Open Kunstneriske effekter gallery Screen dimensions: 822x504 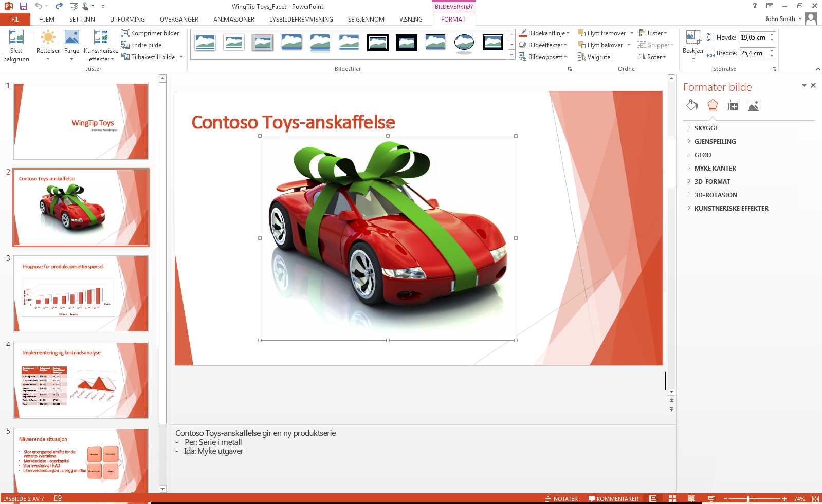point(101,46)
